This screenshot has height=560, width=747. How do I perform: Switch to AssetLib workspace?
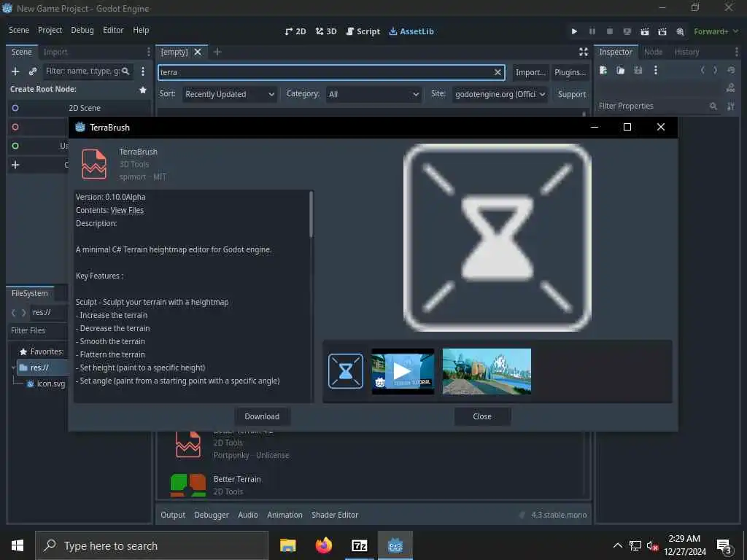[411, 31]
